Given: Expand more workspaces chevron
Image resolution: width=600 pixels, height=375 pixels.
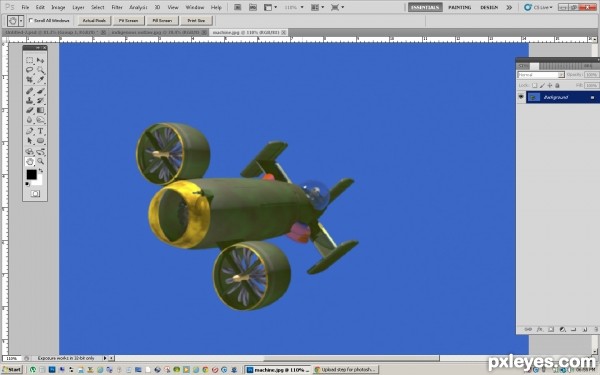Looking at the screenshot, I should pyautogui.click(x=509, y=7).
